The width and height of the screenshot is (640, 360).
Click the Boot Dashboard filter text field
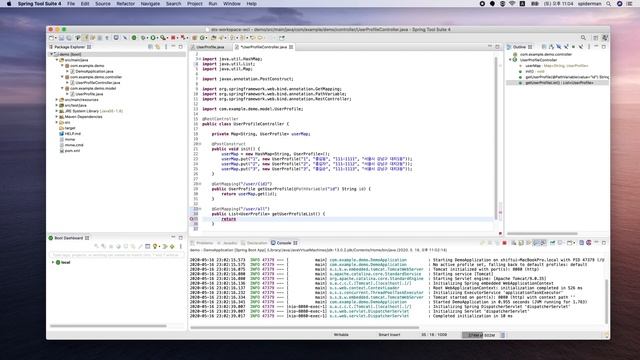[x=116, y=255]
